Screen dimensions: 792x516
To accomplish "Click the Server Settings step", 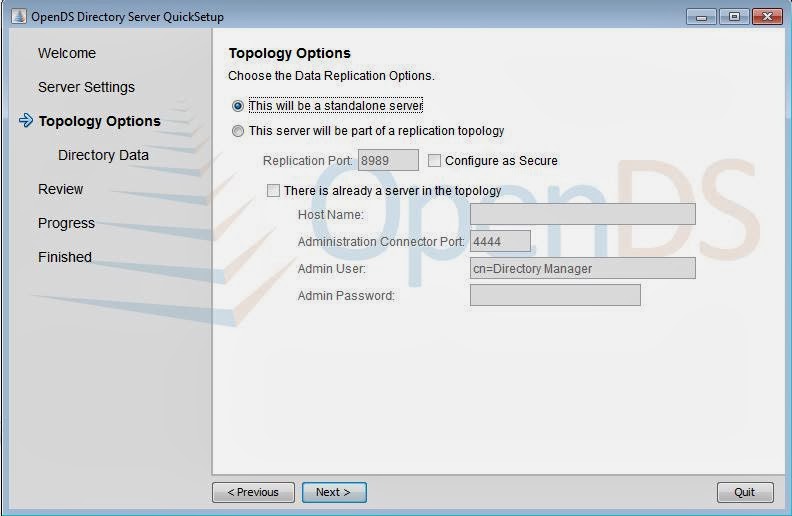I will click(x=86, y=87).
